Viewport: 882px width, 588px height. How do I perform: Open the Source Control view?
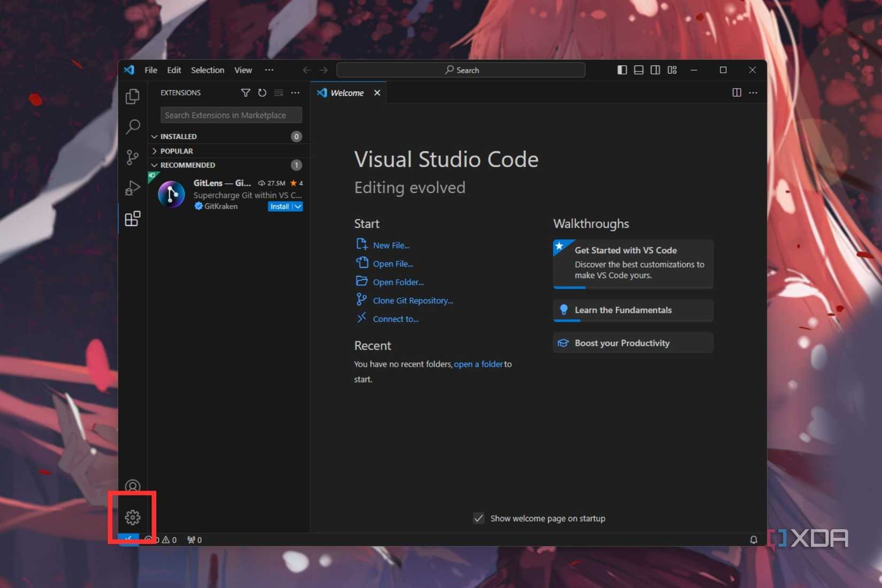coord(133,157)
